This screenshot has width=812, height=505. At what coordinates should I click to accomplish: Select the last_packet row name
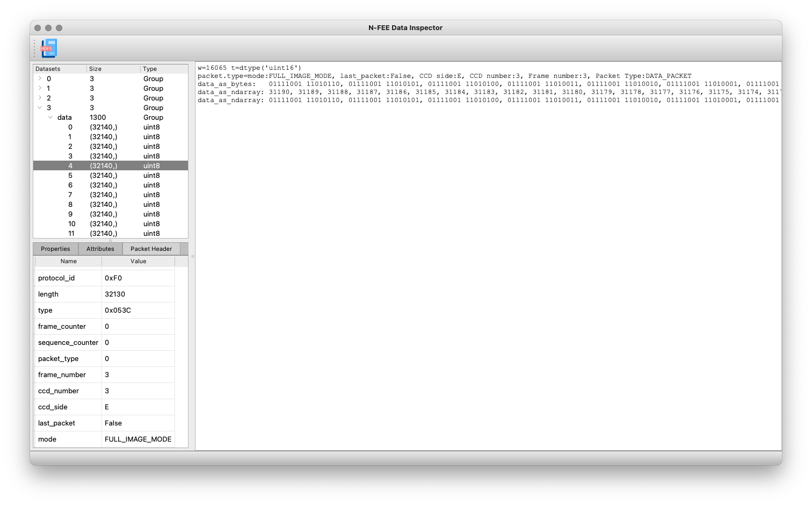pyautogui.click(x=56, y=423)
